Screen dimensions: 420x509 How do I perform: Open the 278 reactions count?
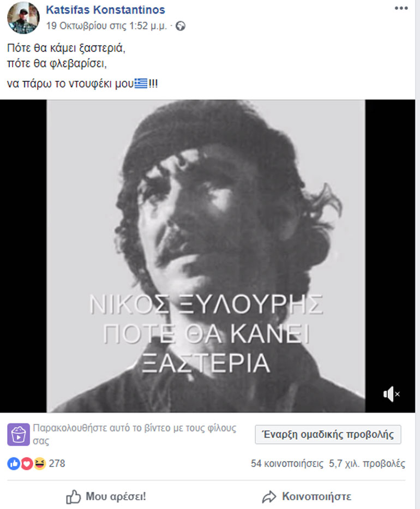tap(57, 464)
